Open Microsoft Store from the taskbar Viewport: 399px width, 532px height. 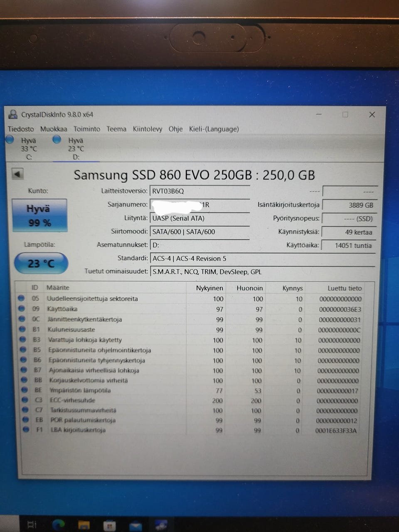(x=110, y=525)
